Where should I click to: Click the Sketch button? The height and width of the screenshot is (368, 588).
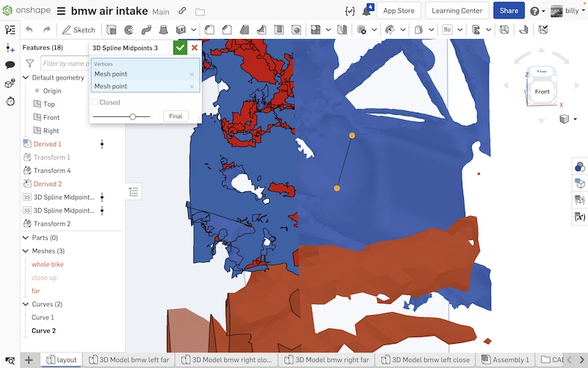(x=79, y=30)
